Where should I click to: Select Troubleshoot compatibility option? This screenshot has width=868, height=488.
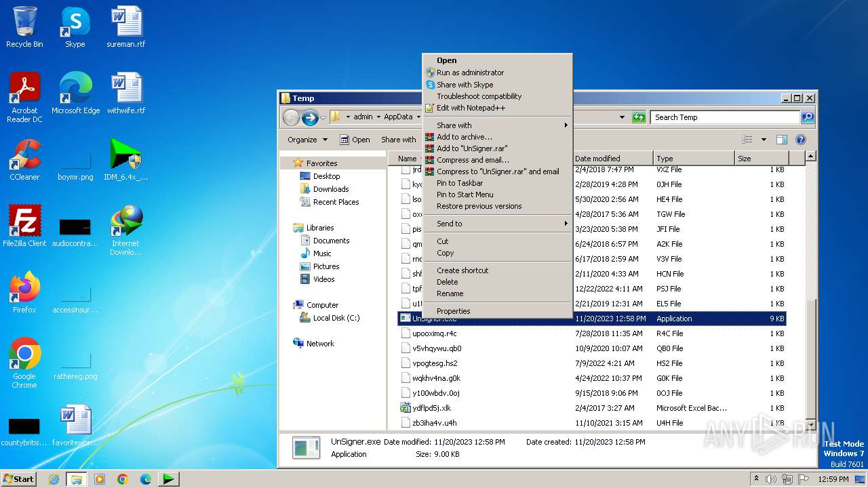click(x=497, y=96)
